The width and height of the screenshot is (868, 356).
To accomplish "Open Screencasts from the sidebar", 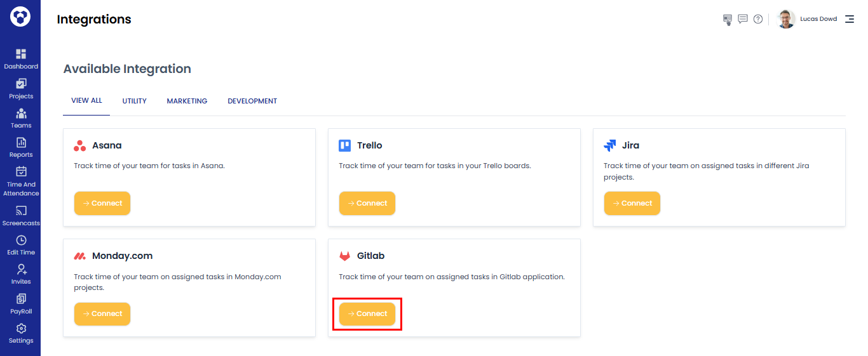I will [x=20, y=216].
